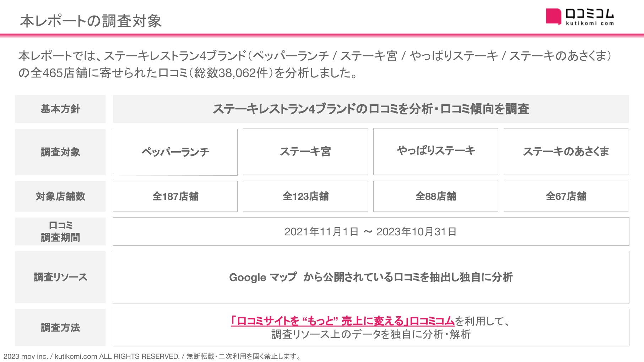Screen dimensions: 644x362
Task: Click the 全187店舗 cell
Action: tap(175, 196)
